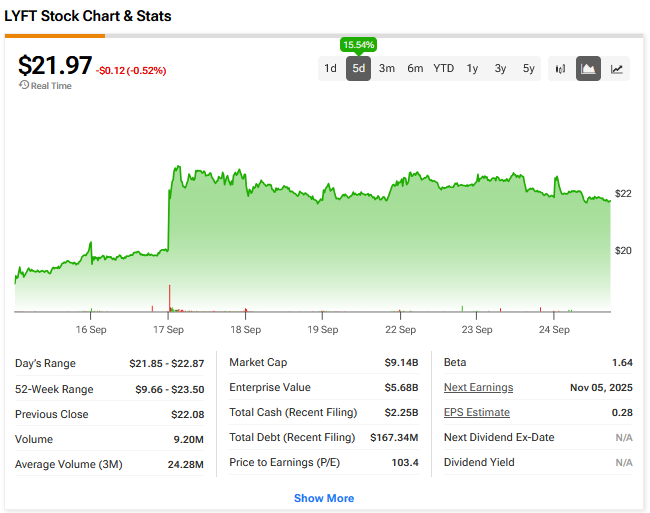Open the Next Earnings link
Viewport: 650px width, 513px height.
(478, 387)
